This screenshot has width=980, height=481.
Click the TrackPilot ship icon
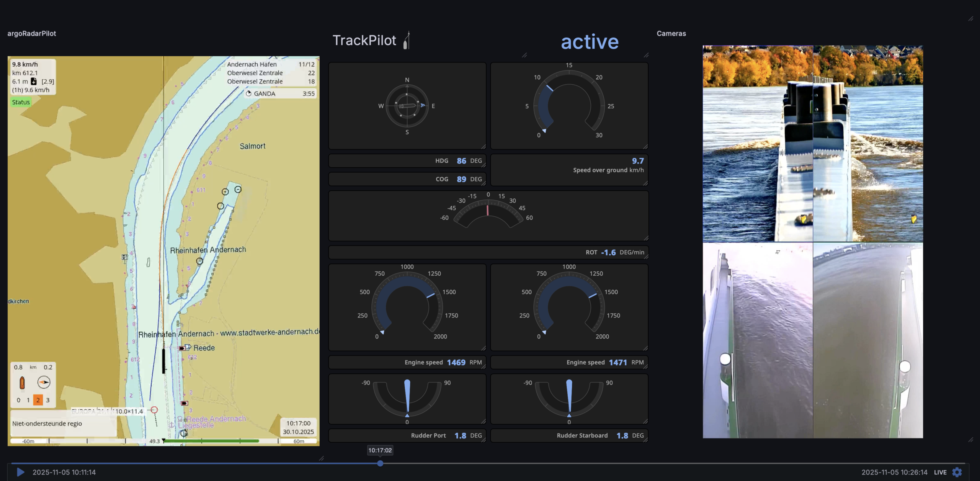click(x=407, y=40)
